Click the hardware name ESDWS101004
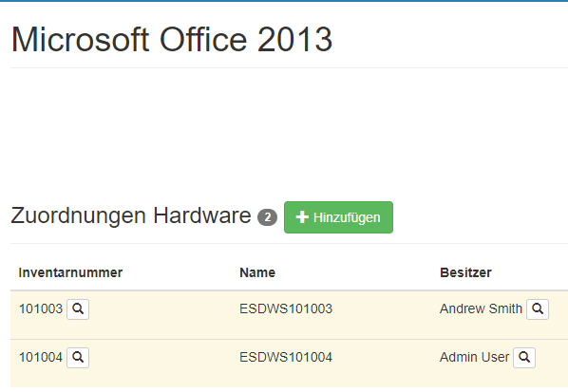The width and height of the screenshot is (568, 392). pos(286,358)
